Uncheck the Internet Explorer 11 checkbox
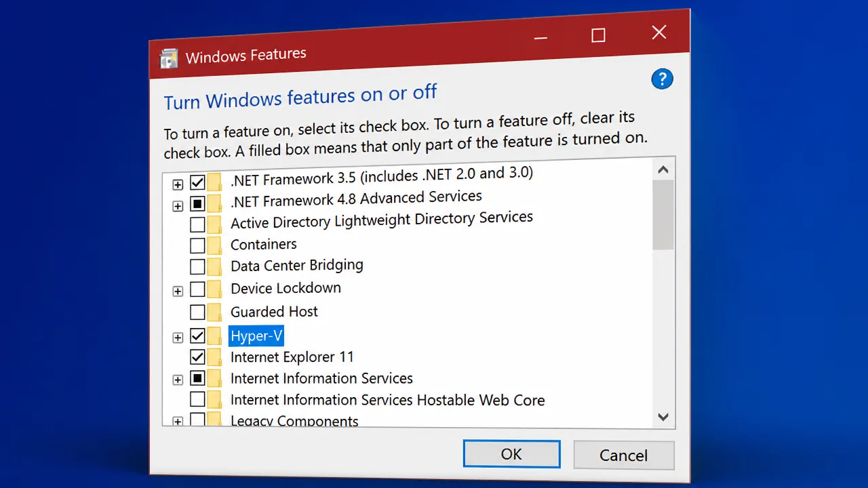868x488 pixels. 197,357
